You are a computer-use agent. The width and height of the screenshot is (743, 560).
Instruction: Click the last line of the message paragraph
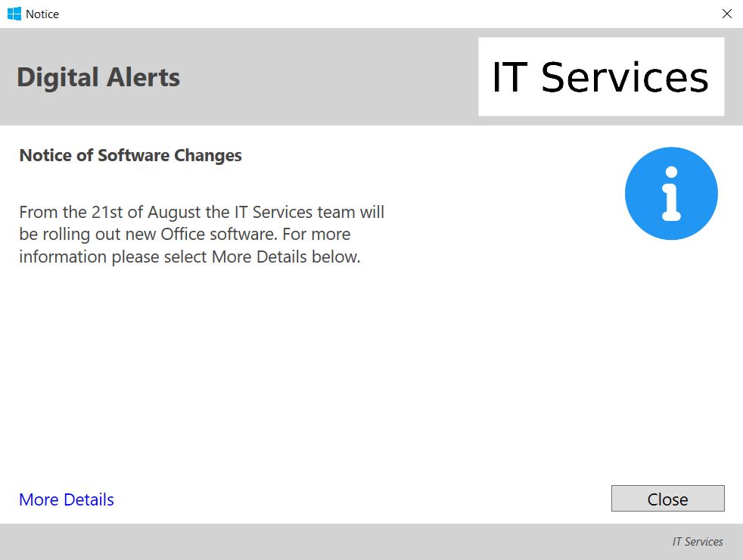[189, 257]
